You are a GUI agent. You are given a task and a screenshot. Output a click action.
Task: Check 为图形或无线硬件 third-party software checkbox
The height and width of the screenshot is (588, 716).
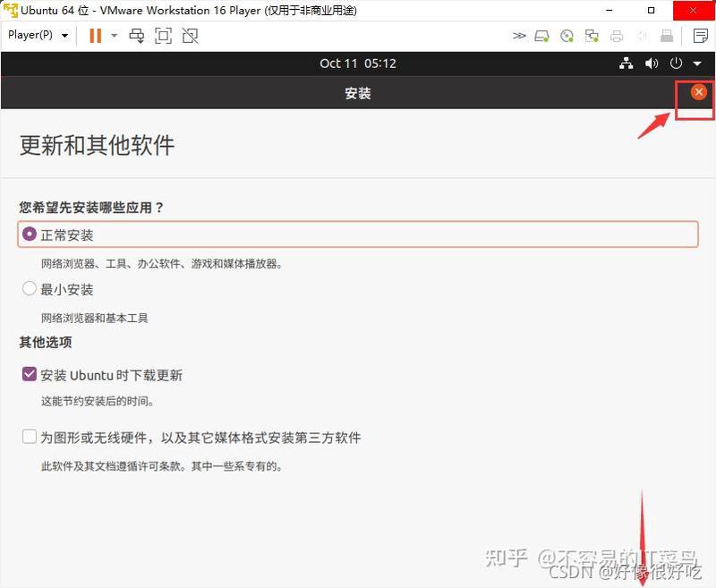30,437
